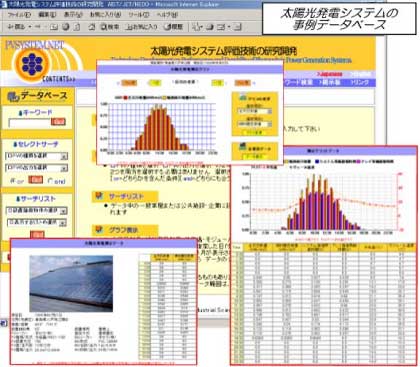Image resolution: width=420 pixels, height=367 pixels.
Task: Click the グラフ表示 section heading icon
Action: click(99, 230)
